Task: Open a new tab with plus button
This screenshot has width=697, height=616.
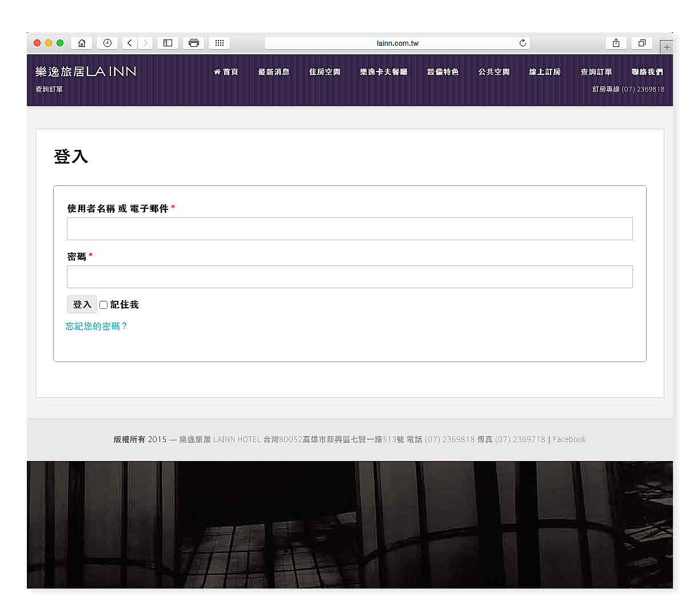Action: tap(666, 47)
